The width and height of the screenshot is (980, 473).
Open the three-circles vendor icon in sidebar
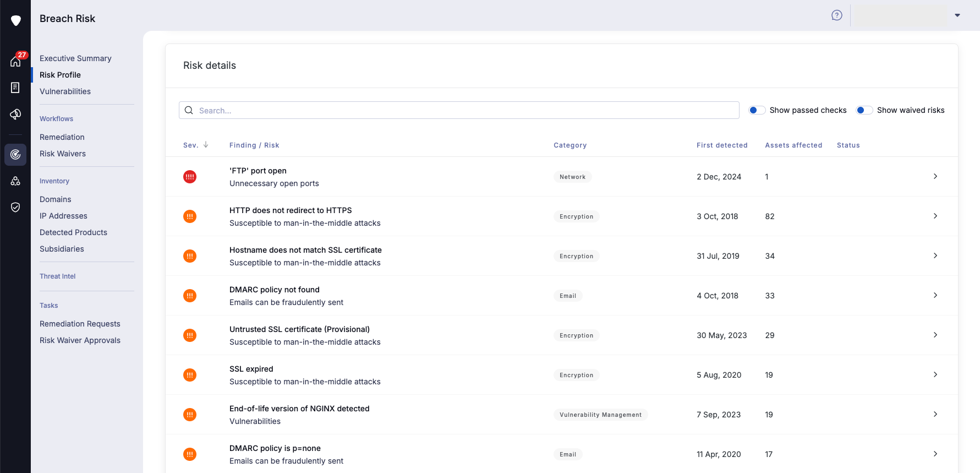pyautogui.click(x=15, y=181)
